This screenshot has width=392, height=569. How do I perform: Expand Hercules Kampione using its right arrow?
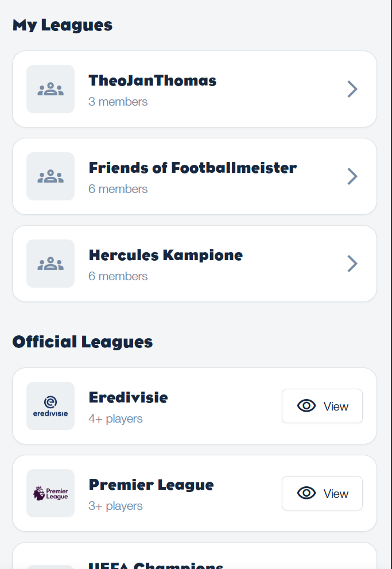[x=352, y=264]
